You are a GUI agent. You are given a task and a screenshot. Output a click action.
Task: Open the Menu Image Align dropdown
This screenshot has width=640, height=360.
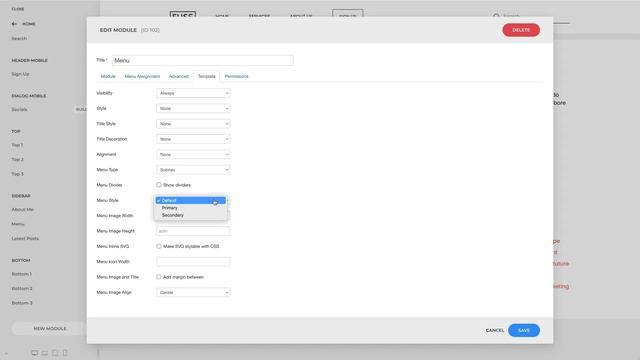[193, 292]
